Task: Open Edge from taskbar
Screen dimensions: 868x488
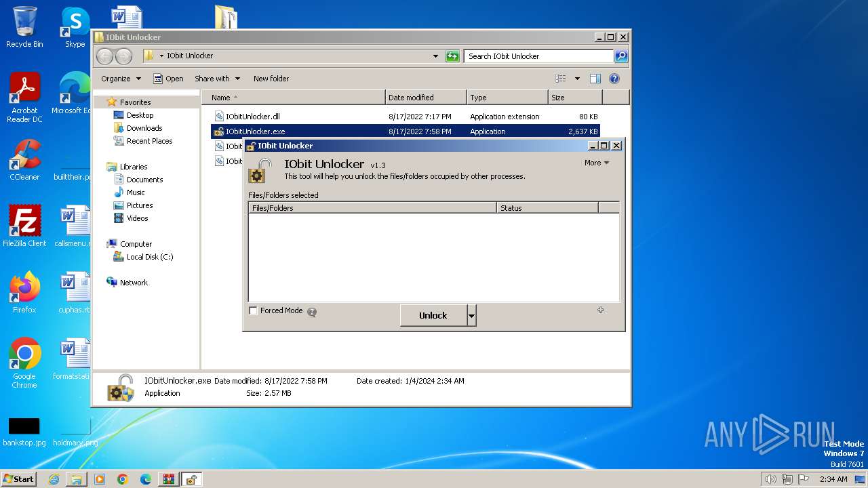Action: [145, 479]
